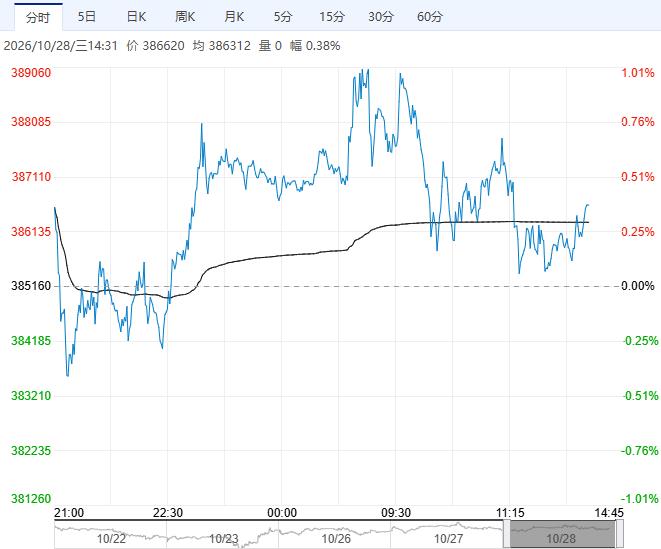Click the 1.01% top percent label
This screenshot has height=549, width=661.
point(638,73)
